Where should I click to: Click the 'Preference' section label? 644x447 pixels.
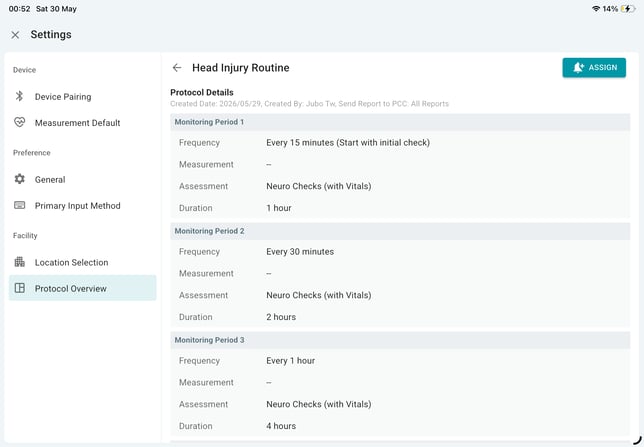click(x=32, y=153)
